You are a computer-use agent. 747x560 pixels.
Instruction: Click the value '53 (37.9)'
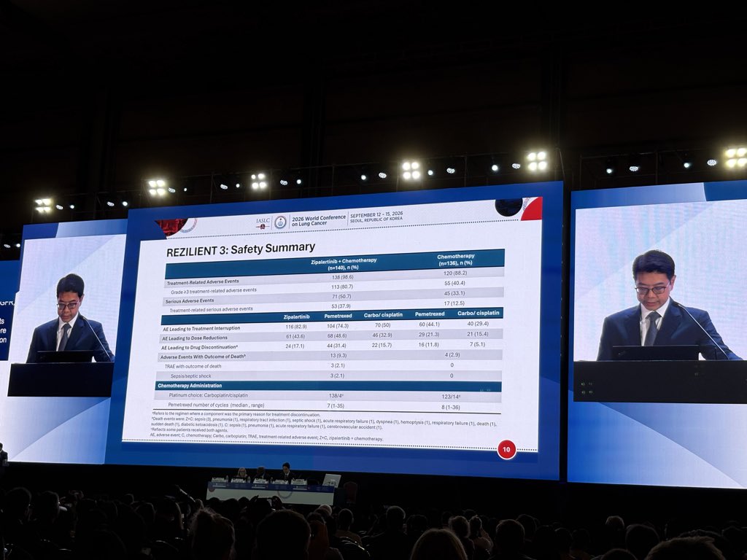click(x=341, y=306)
